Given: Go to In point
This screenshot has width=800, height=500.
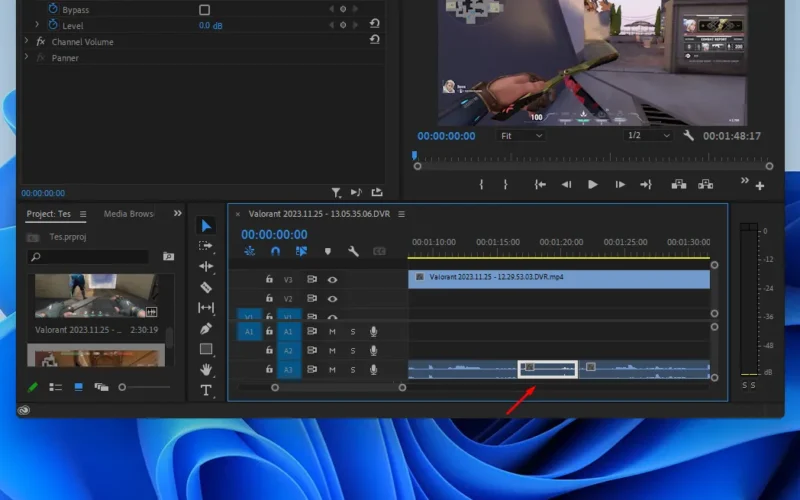Looking at the screenshot, I should tap(540, 185).
